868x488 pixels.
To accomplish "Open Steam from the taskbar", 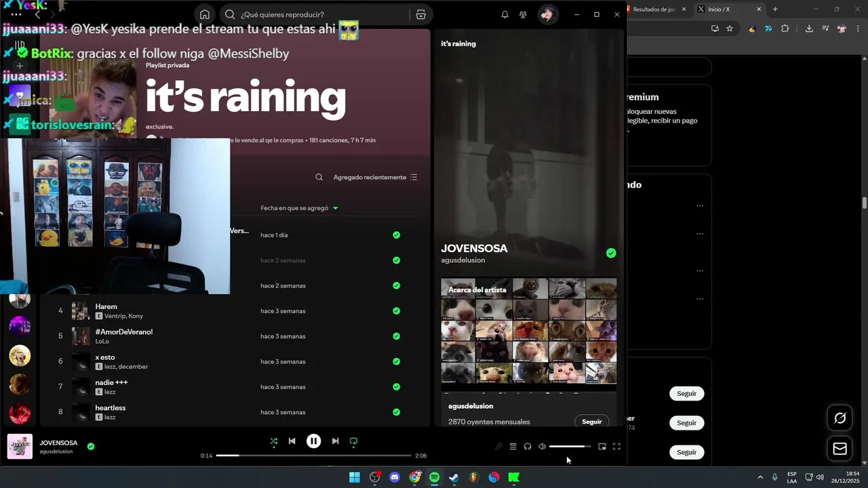I will click(x=454, y=477).
